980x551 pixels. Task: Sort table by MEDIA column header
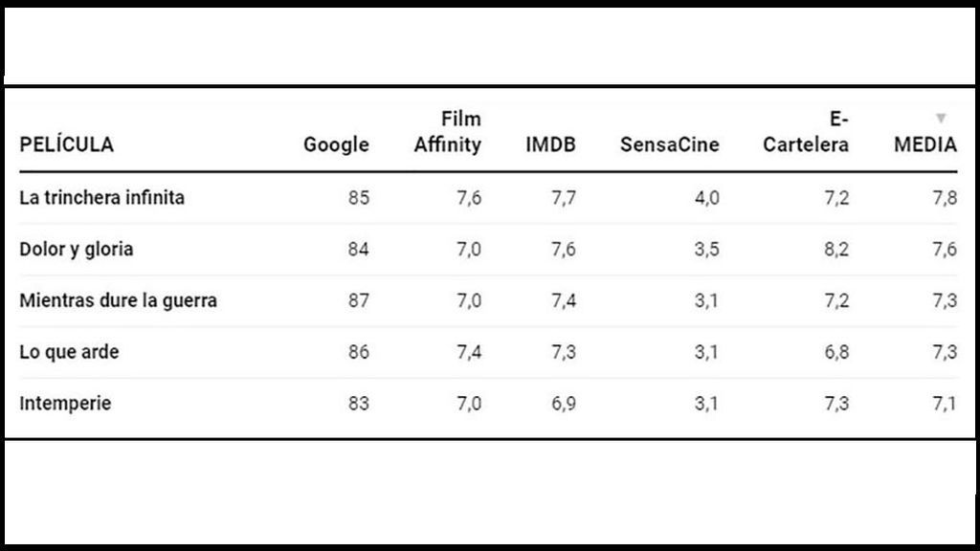click(925, 144)
